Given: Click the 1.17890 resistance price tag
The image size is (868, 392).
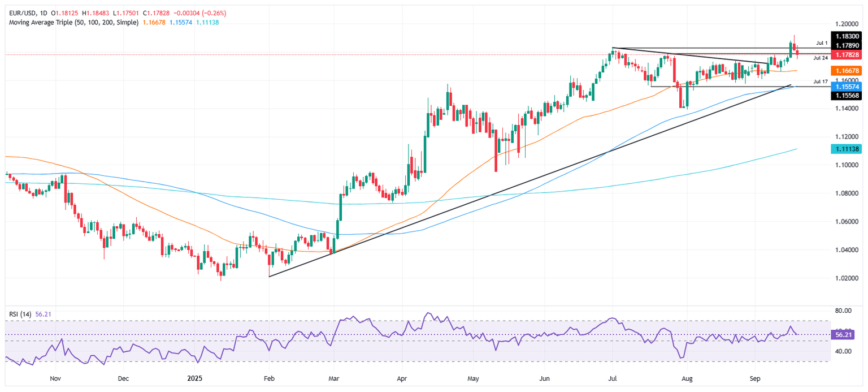Looking at the screenshot, I should pyautogui.click(x=847, y=45).
